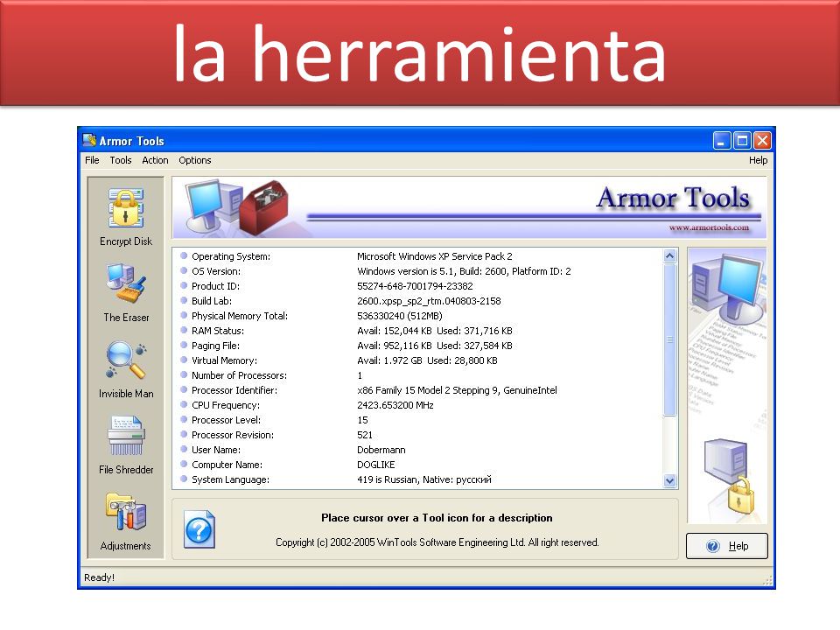Open the File menu
Screen dimensions: 840x630
coord(92,160)
